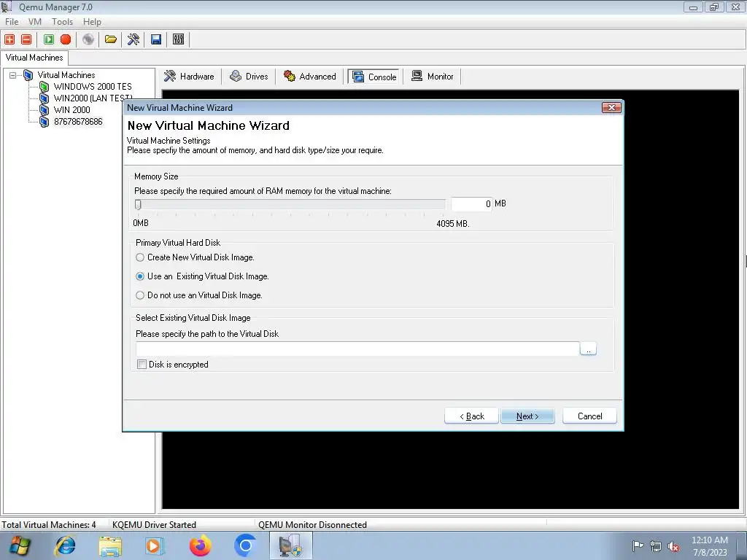Launch Chromium browser from taskbar
747x560 pixels.
coord(245,545)
